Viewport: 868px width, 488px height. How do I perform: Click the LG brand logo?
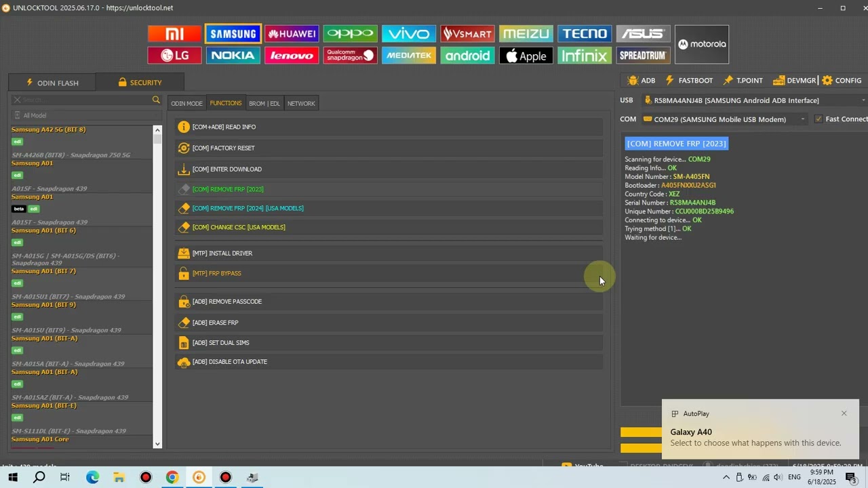174,56
